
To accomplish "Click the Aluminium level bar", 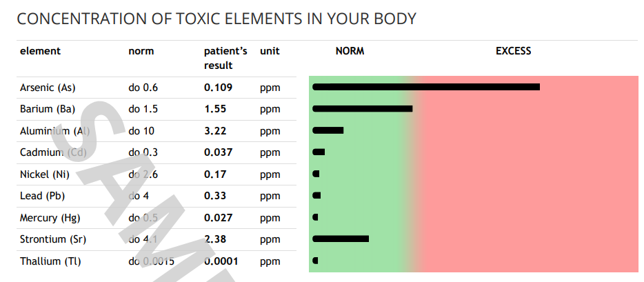I will coord(328,130).
